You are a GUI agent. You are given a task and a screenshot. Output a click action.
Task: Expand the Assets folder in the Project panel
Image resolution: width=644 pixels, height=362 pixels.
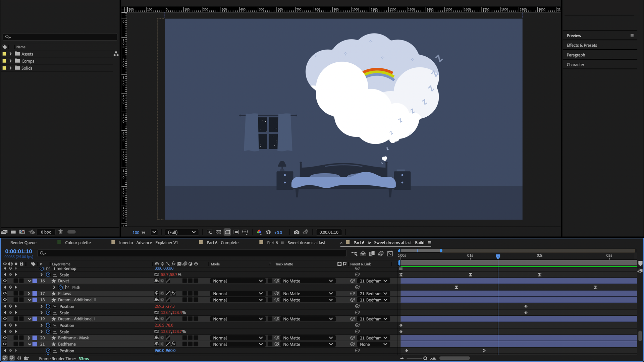(10, 54)
